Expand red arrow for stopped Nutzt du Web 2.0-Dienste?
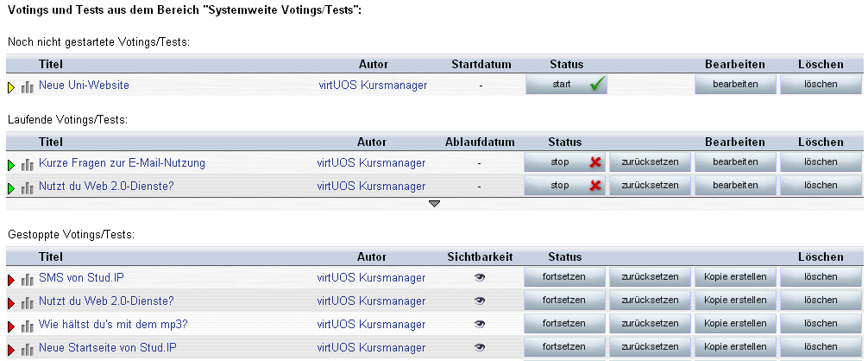Viewport: 868px width, 361px height. click(x=11, y=303)
